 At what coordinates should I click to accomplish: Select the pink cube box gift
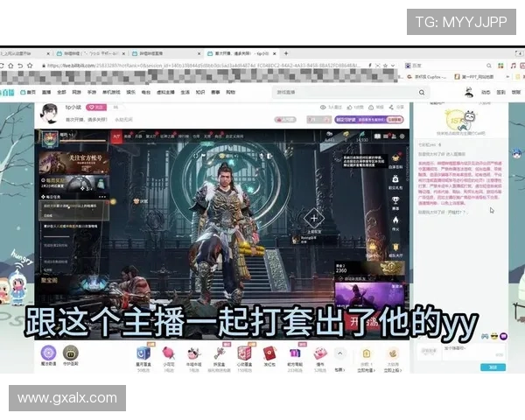click(x=244, y=353)
